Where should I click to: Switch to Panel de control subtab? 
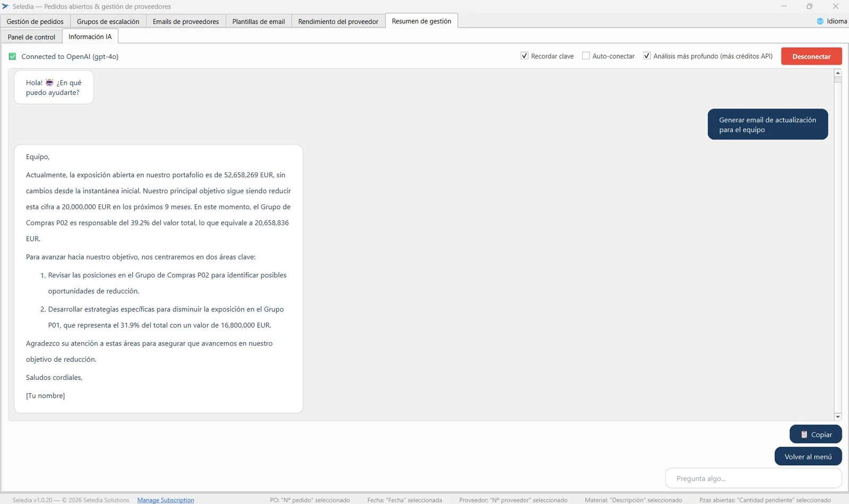31,37
